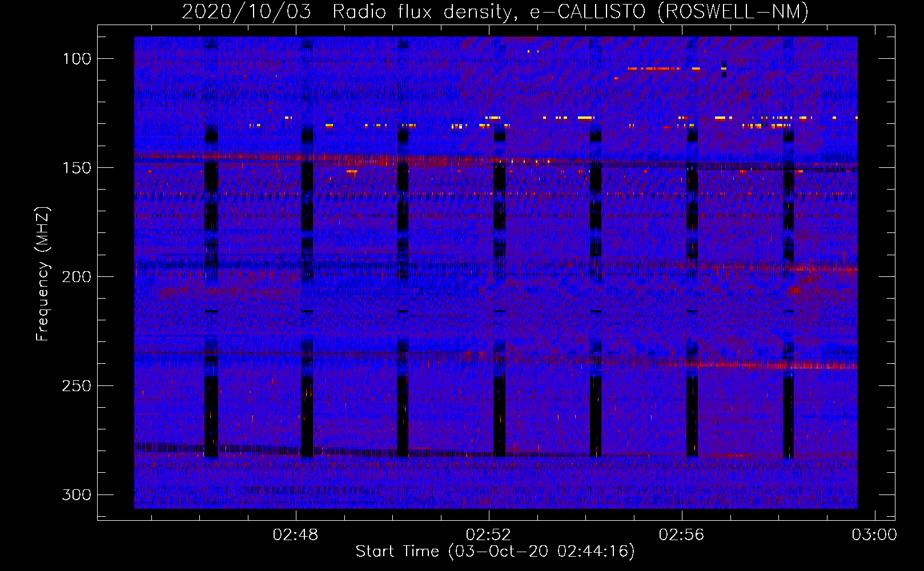Click the 'Frequency (MHZ)' axis label
The width and height of the screenshot is (924, 571).
pos(42,274)
